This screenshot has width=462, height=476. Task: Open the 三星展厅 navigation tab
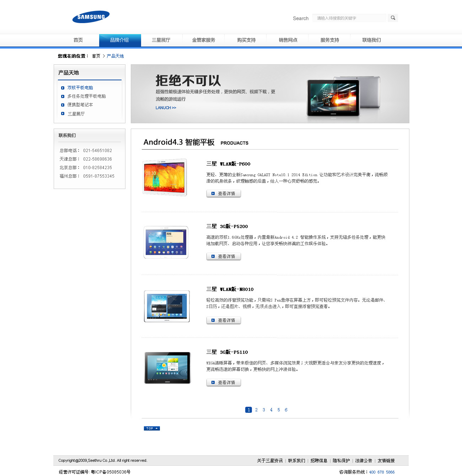161,40
